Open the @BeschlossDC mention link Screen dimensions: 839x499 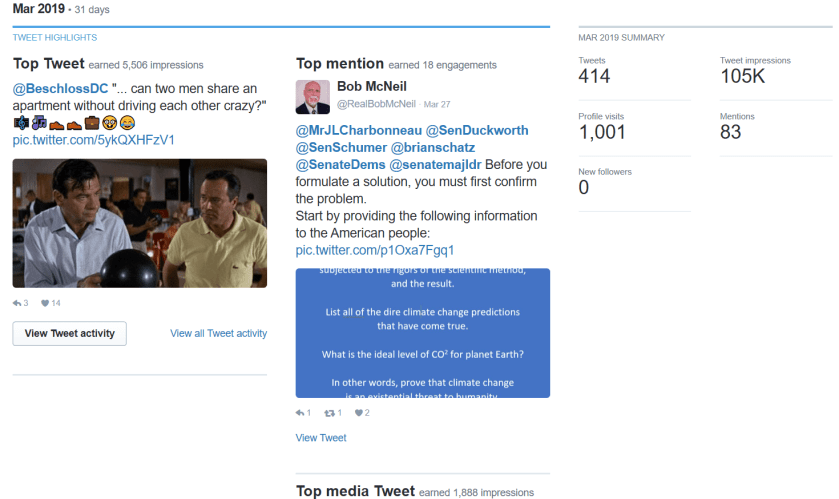[x=60, y=89]
